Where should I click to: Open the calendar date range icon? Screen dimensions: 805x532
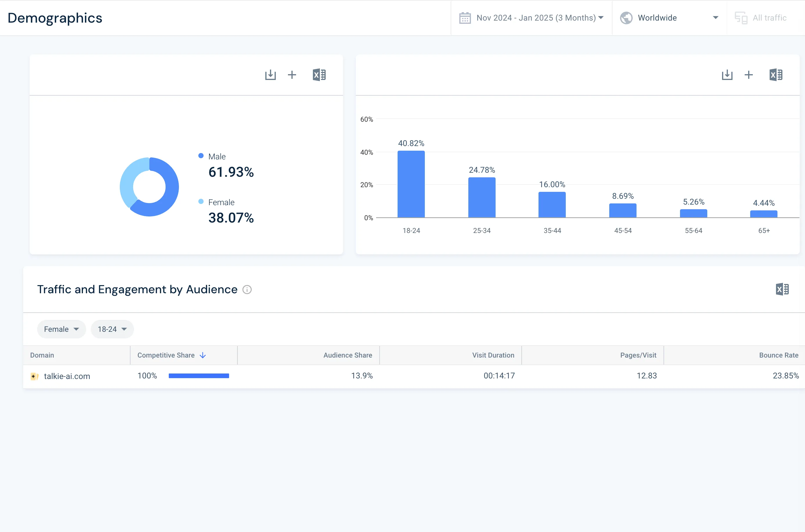pos(465,18)
